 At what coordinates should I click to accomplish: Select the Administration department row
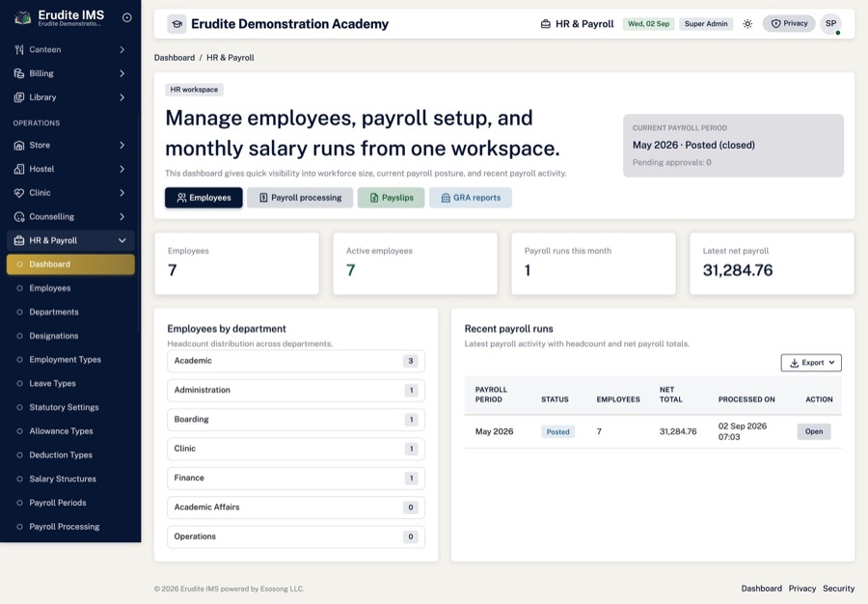click(296, 391)
